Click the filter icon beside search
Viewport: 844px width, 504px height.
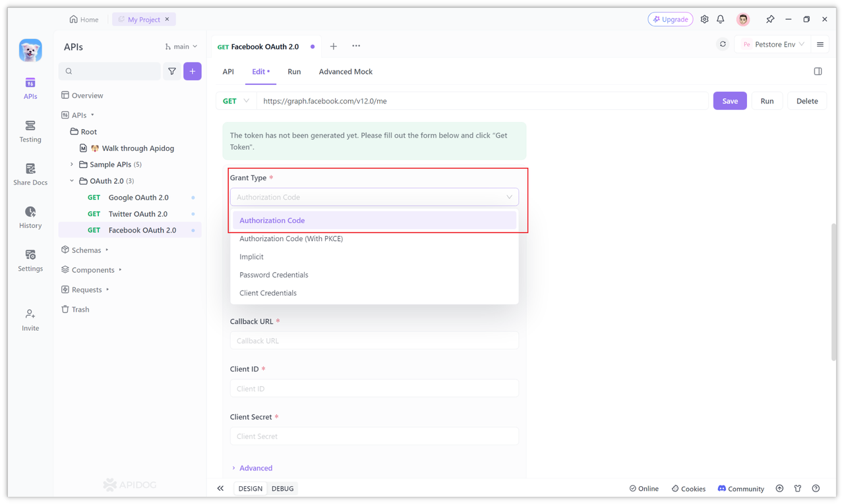coord(172,71)
